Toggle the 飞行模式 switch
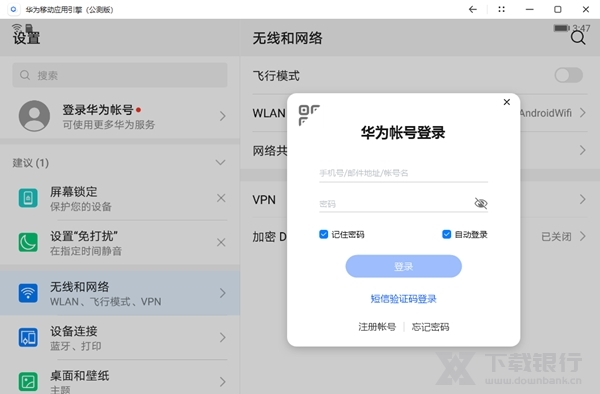This screenshot has height=394, width=600. coord(569,75)
